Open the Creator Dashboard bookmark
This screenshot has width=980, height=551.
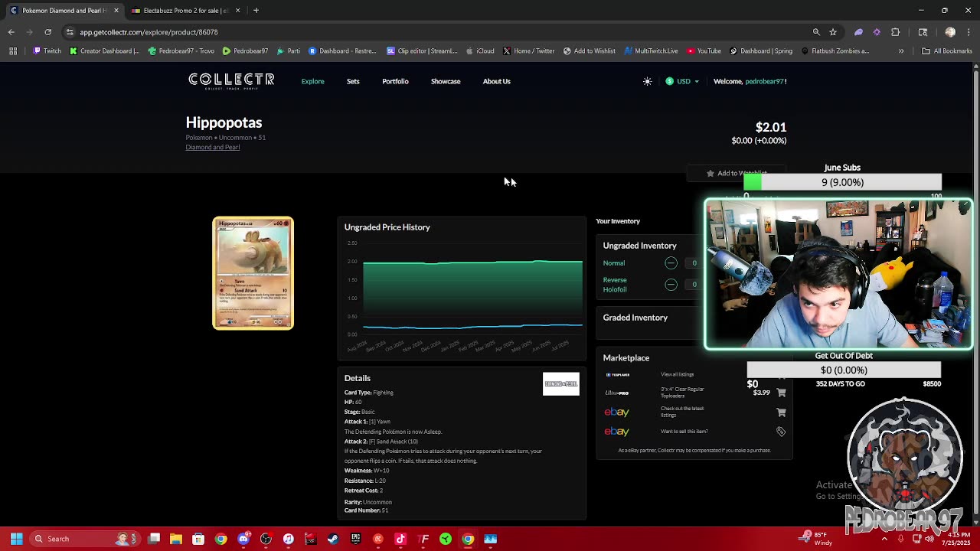coord(105,51)
